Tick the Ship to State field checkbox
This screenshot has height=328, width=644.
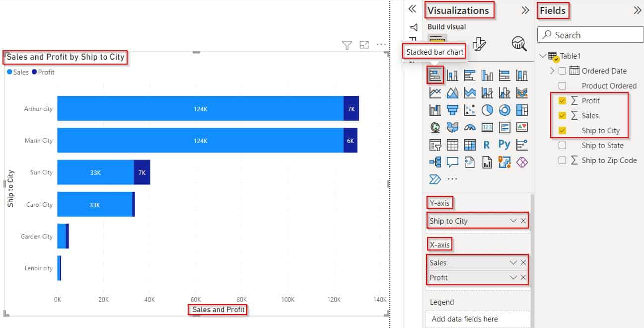(562, 146)
